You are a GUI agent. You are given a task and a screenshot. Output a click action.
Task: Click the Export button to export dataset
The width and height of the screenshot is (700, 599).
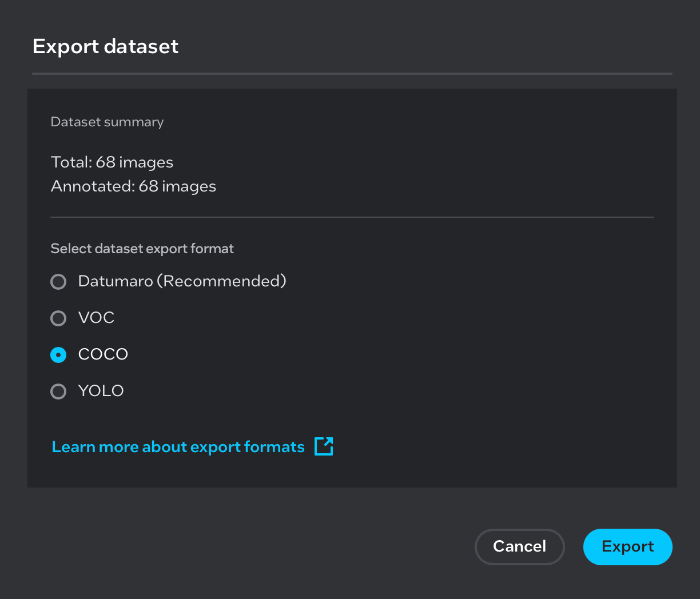(627, 546)
